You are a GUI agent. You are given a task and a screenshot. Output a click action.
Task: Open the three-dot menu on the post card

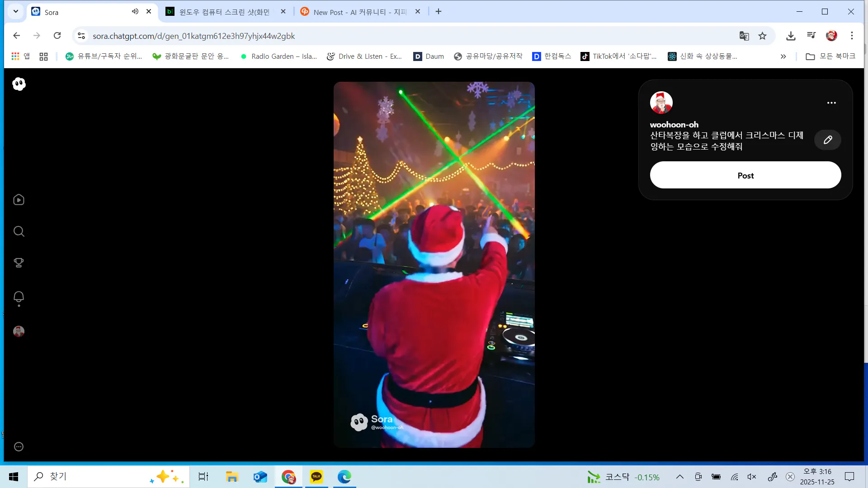point(831,103)
